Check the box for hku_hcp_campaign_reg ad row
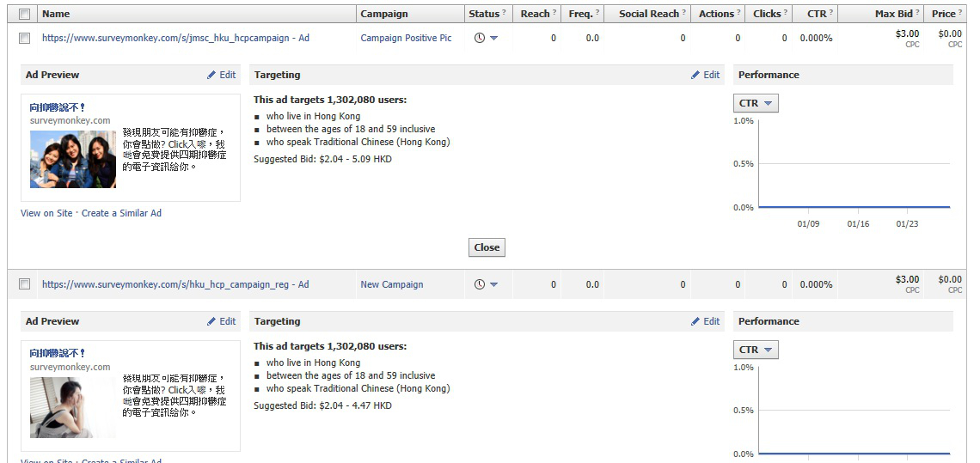Screen dimensions: 980x463 click(x=24, y=284)
